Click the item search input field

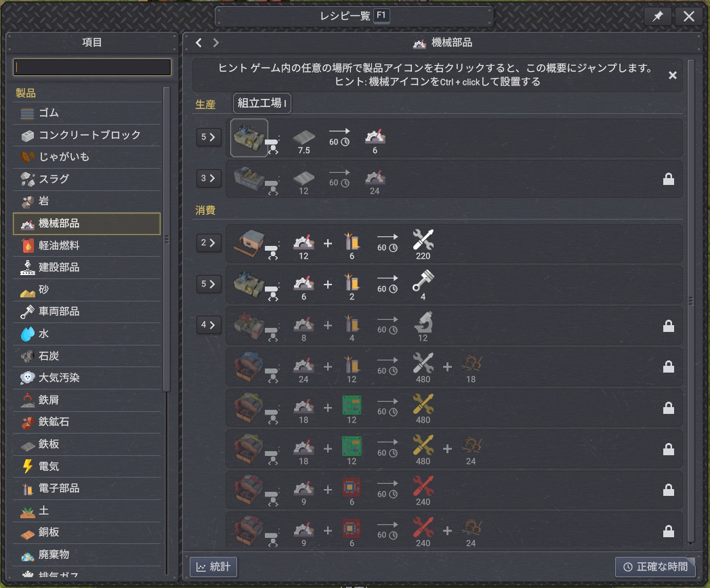(x=92, y=67)
